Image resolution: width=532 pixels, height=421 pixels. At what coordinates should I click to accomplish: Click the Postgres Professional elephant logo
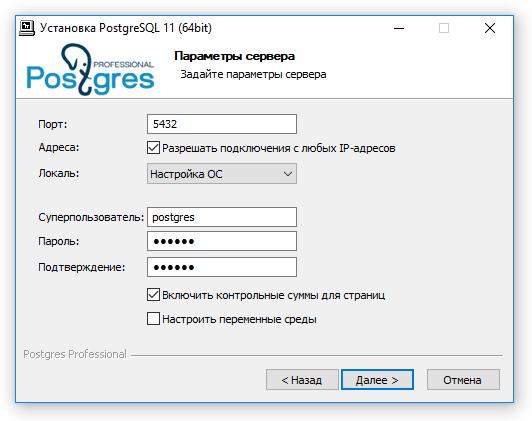point(90,69)
